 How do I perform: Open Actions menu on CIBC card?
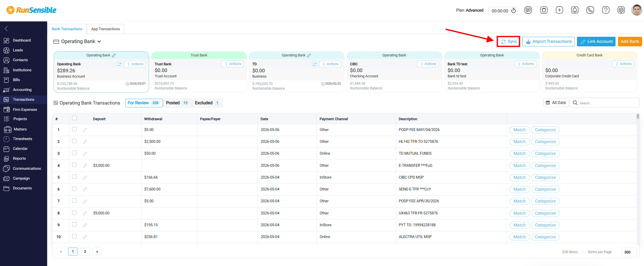click(428, 64)
